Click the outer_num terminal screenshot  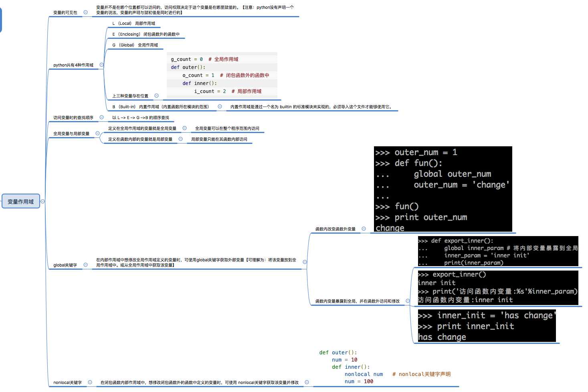(x=443, y=189)
